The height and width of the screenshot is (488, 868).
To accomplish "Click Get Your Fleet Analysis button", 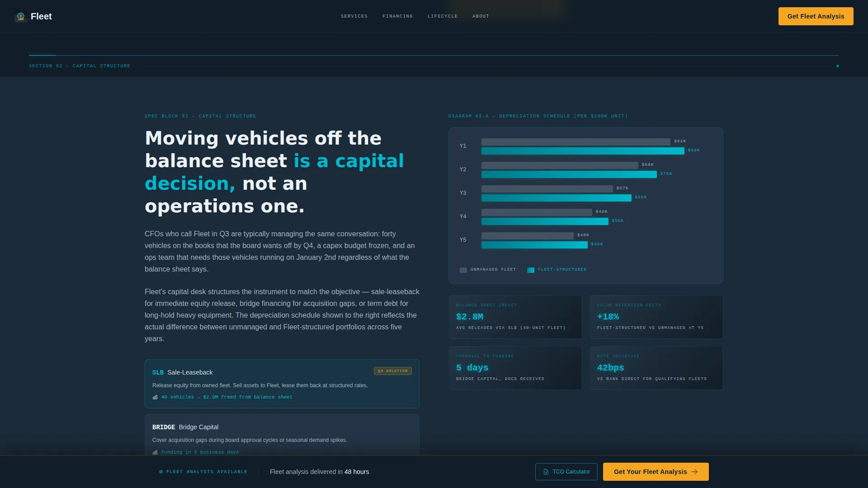I will coord(656,472).
